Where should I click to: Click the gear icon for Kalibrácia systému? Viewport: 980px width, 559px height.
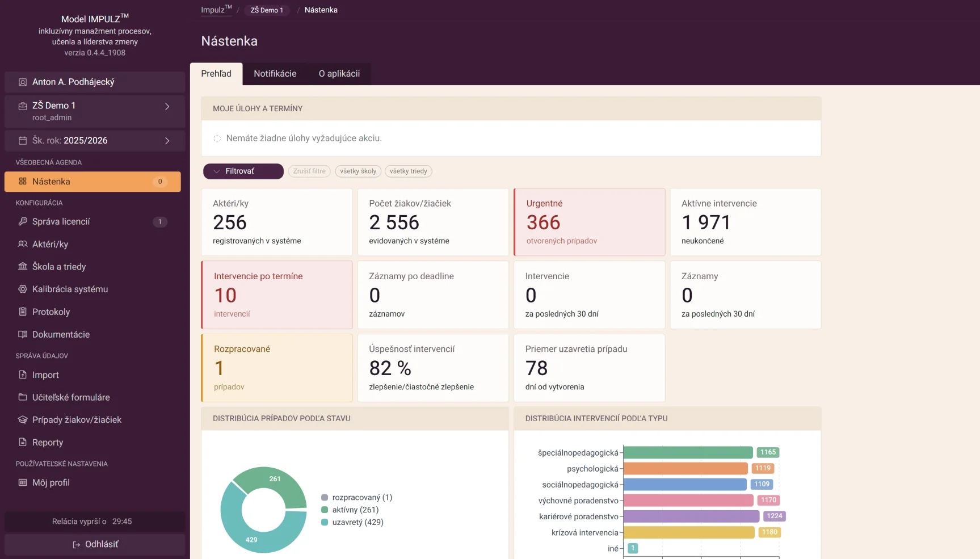[x=23, y=289]
